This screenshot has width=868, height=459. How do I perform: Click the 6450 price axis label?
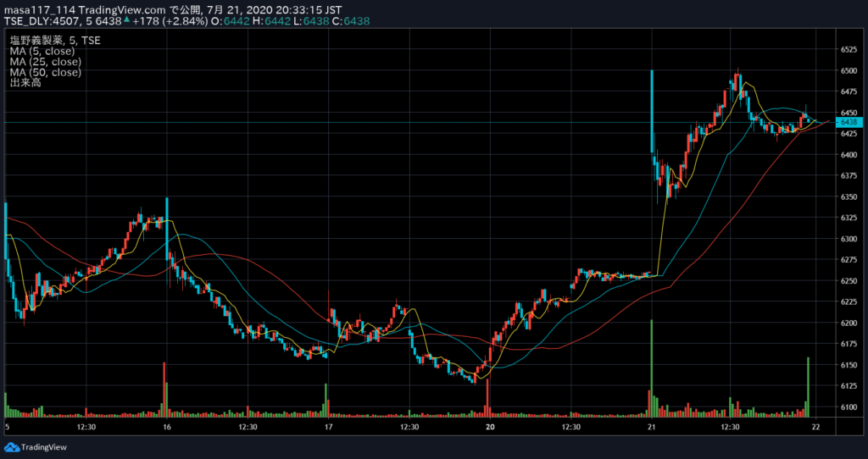[849, 113]
